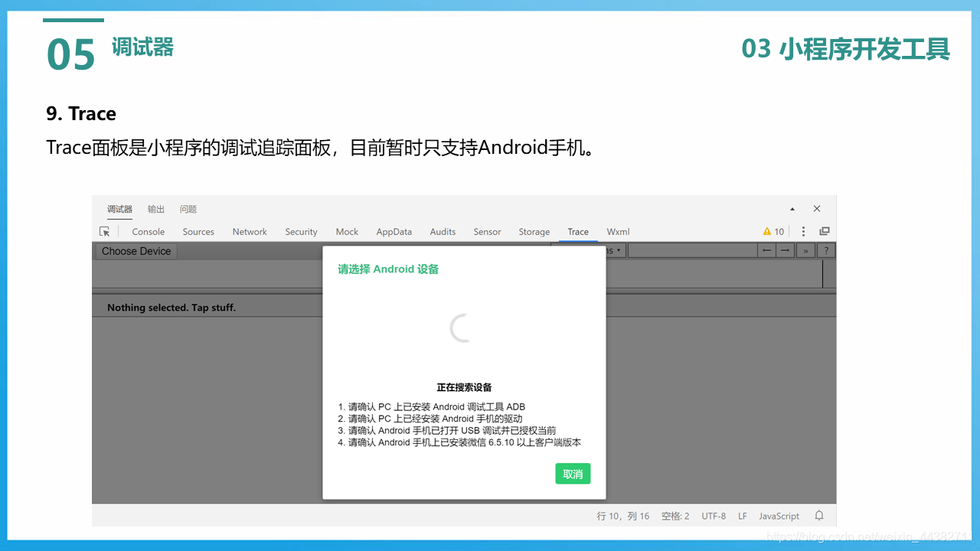980x551 pixels.
Task: Select the element inspector arrow icon
Action: tap(105, 231)
